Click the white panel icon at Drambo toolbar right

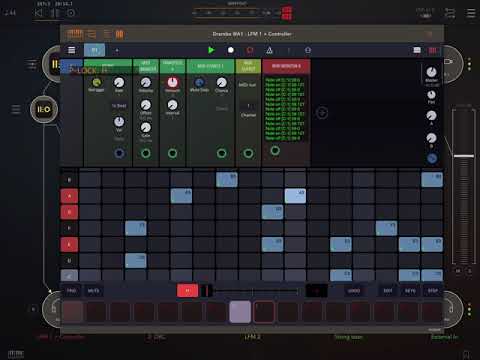(417, 50)
